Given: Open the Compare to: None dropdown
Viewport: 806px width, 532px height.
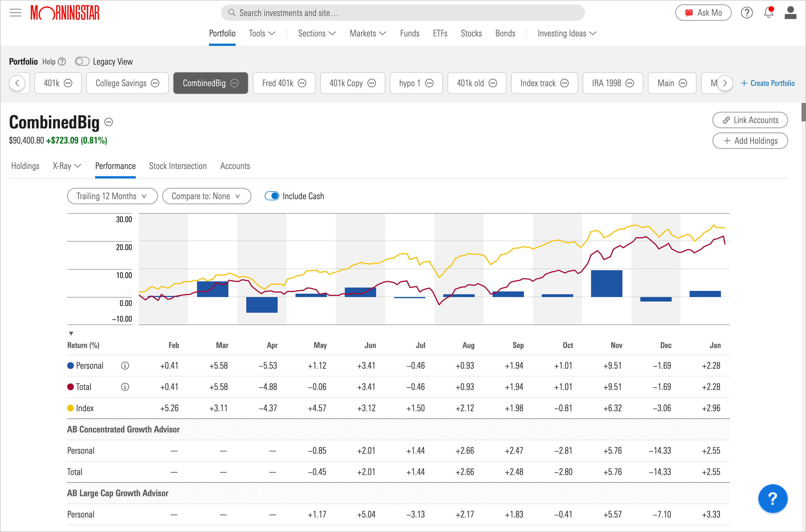Looking at the screenshot, I should [x=206, y=196].
